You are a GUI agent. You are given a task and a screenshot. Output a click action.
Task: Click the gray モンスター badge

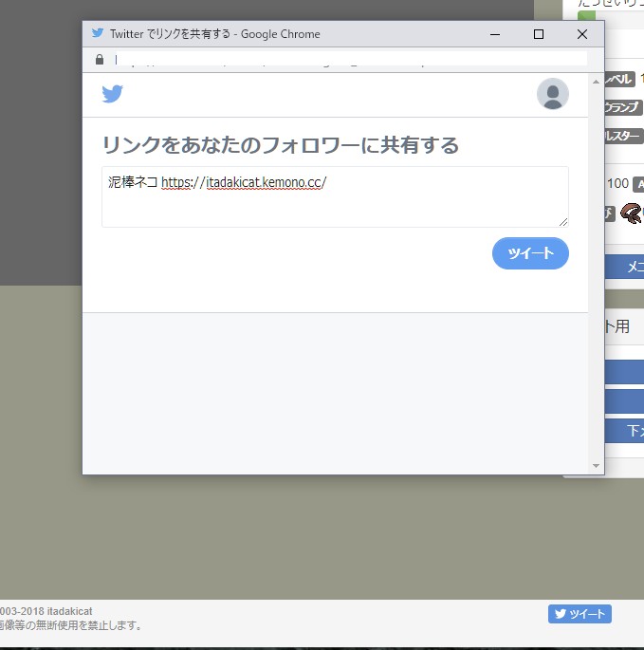tap(623, 136)
